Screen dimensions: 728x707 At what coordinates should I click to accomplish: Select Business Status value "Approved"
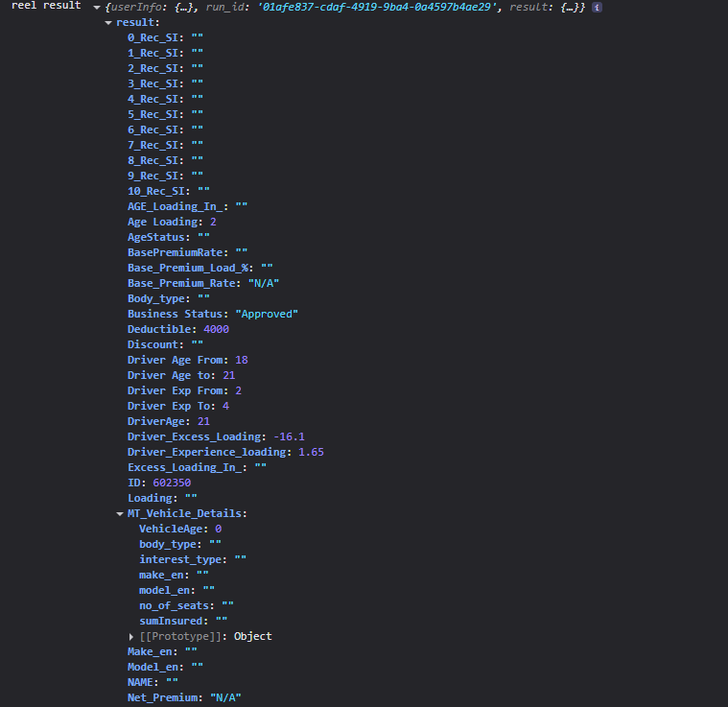coord(267,314)
